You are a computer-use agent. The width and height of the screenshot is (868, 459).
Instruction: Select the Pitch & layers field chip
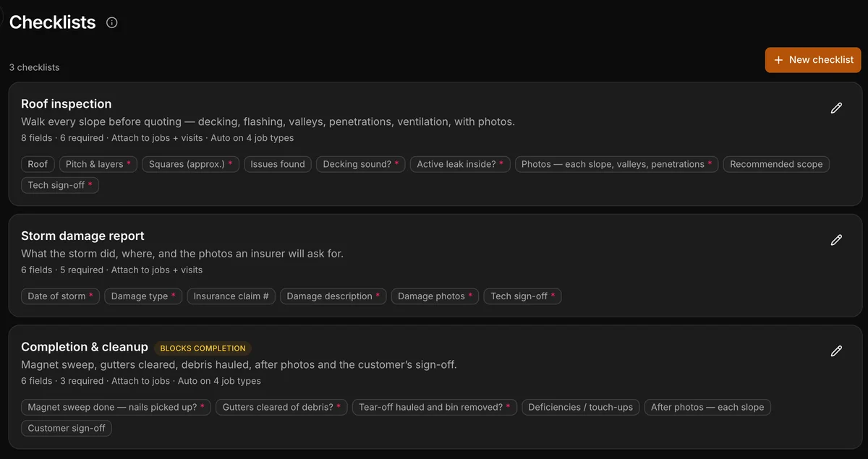[x=98, y=164]
